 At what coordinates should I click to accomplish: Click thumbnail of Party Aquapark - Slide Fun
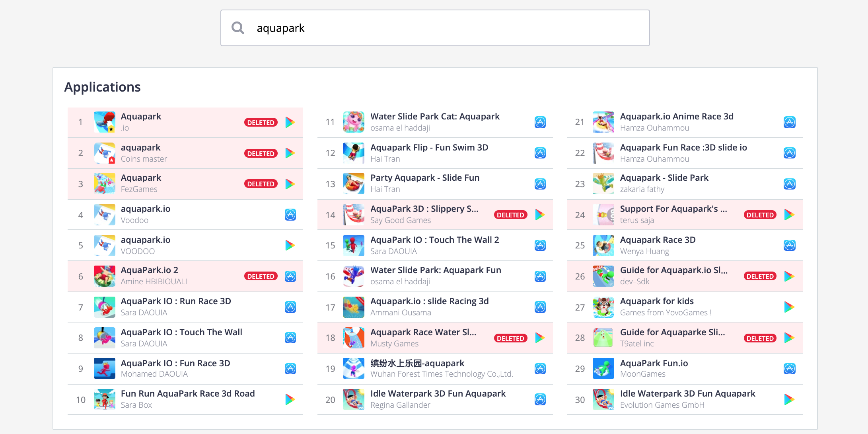pyautogui.click(x=354, y=184)
